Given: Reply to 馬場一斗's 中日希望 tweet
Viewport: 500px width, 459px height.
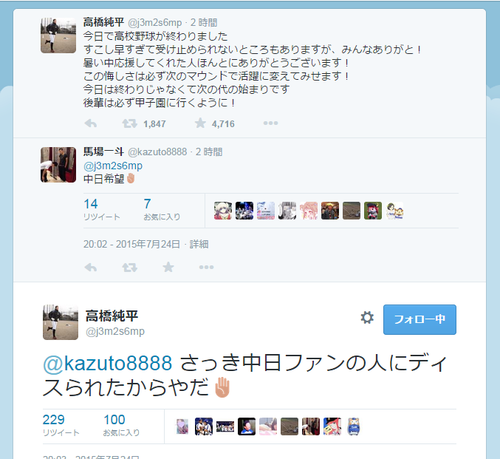Looking at the screenshot, I should click(x=91, y=267).
